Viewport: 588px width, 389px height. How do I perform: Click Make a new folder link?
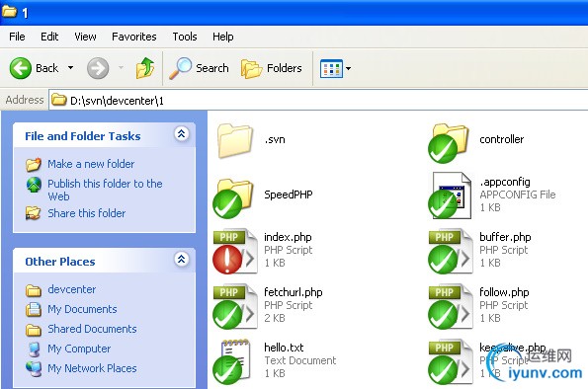[91, 164]
